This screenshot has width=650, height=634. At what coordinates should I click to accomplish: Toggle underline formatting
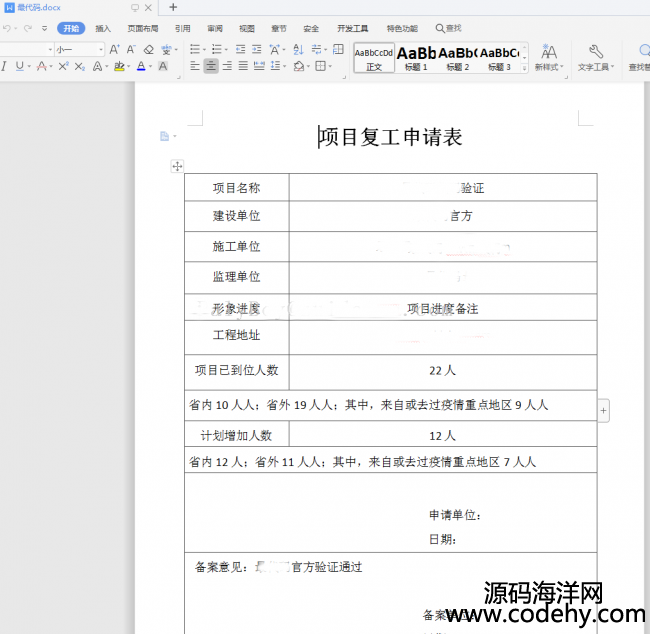(x=19, y=66)
